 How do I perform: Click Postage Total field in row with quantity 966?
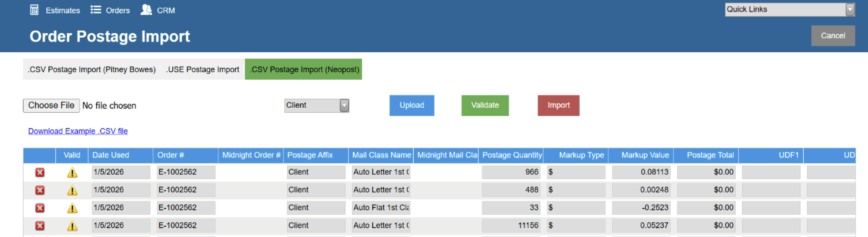[706, 172]
